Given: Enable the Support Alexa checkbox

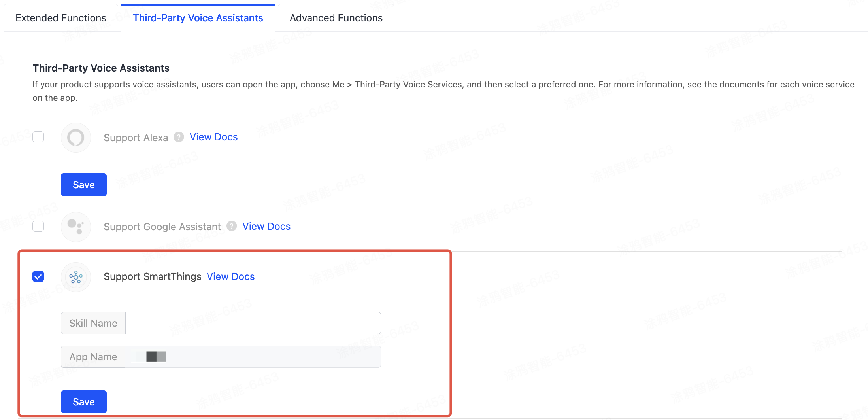Looking at the screenshot, I should pyautogui.click(x=38, y=137).
